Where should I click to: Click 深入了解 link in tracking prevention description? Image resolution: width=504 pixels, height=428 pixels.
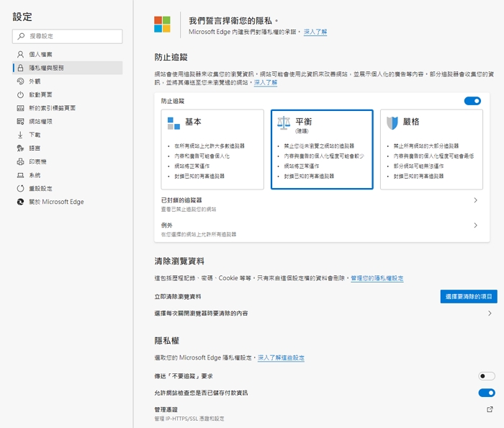[x=266, y=83]
